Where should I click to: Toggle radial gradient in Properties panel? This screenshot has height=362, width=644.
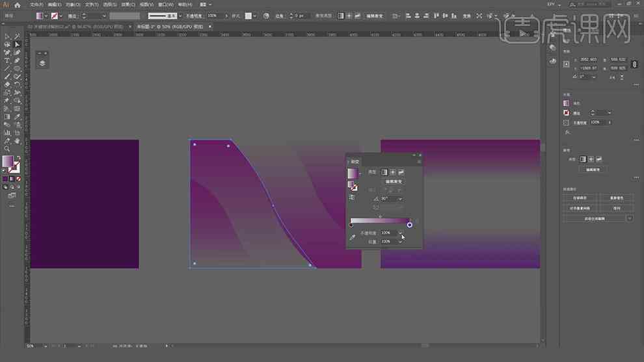tap(591, 159)
